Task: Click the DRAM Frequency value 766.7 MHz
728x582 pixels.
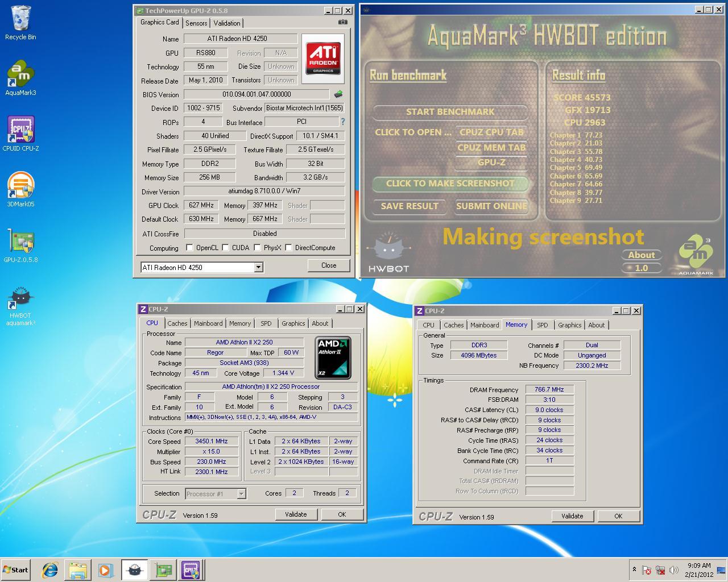Action: [x=549, y=390]
